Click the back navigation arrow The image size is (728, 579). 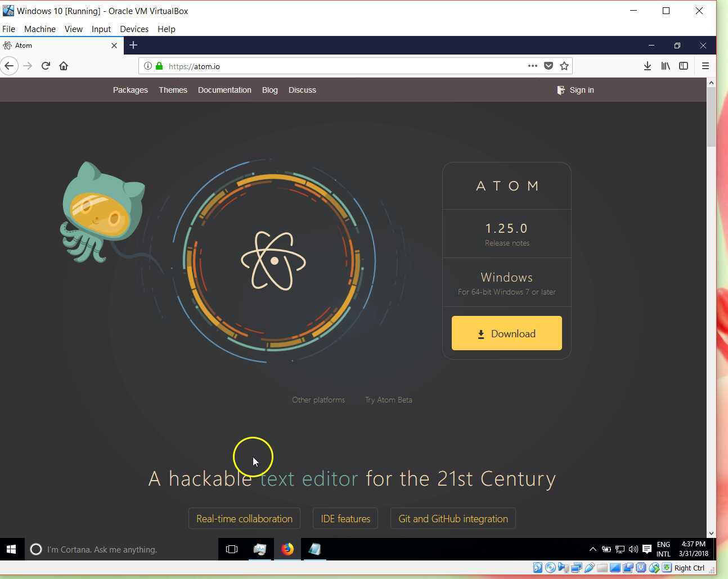[10, 66]
